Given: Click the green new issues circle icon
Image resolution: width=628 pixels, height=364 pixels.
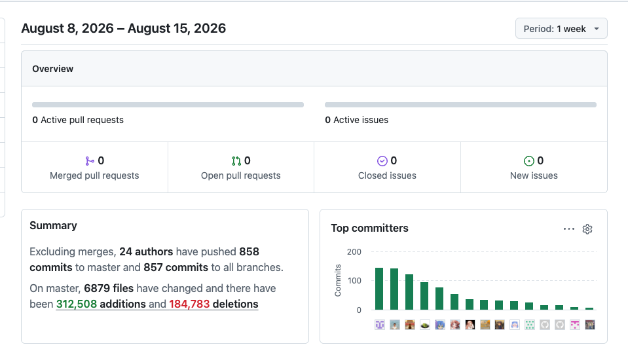Looking at the screenshot, I should (x=529, y=161).
